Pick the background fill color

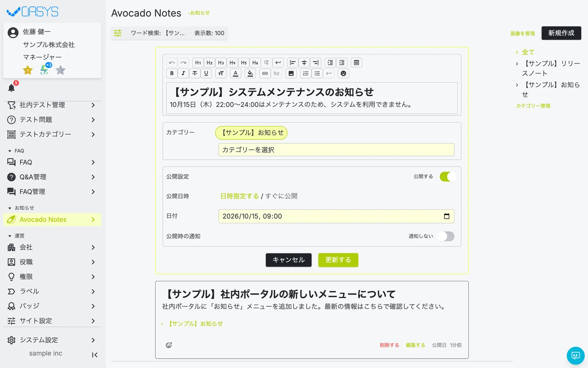point(250,74)
